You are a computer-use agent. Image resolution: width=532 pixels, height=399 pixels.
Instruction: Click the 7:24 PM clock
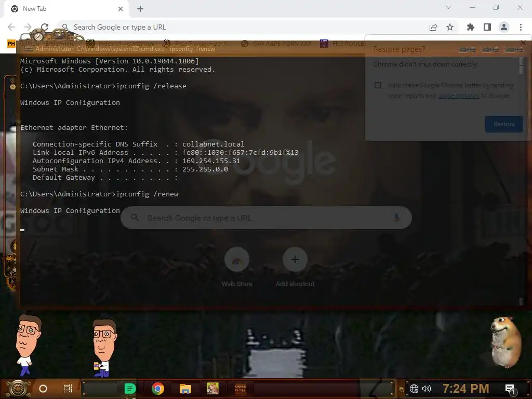466,388
